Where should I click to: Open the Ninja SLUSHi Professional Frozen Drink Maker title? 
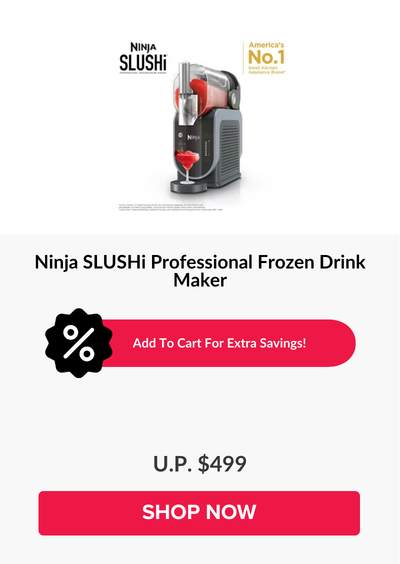point(200,271)
